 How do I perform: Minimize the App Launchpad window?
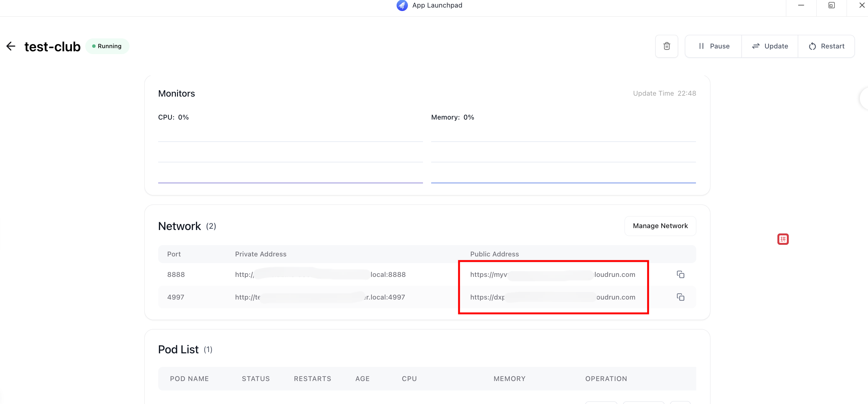click(801, 5)
